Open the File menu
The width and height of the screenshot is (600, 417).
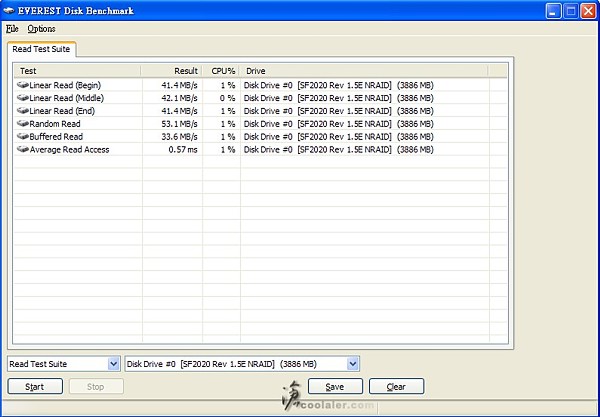tap(12, 29)
